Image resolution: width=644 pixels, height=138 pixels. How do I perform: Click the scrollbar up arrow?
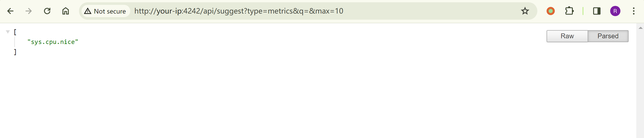tap(640, 28)
